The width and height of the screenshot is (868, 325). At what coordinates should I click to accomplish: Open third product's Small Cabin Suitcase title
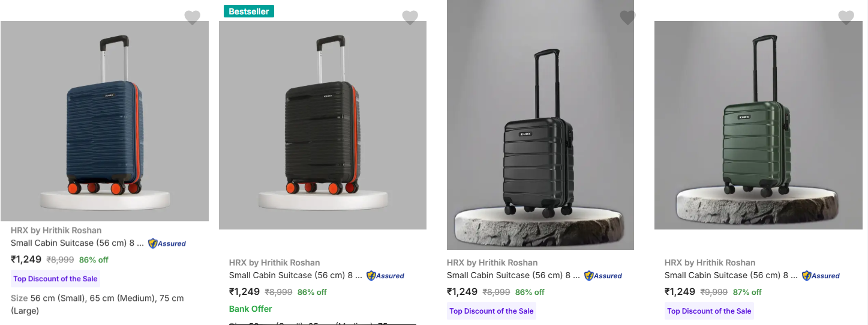[x=513, y=276]
